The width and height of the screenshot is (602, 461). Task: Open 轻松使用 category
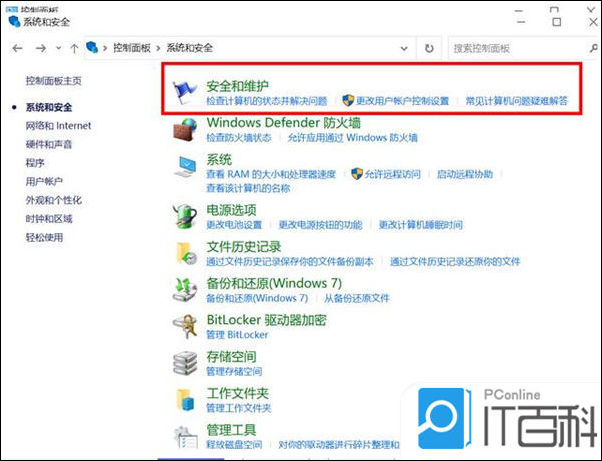[x=44, y=237]
